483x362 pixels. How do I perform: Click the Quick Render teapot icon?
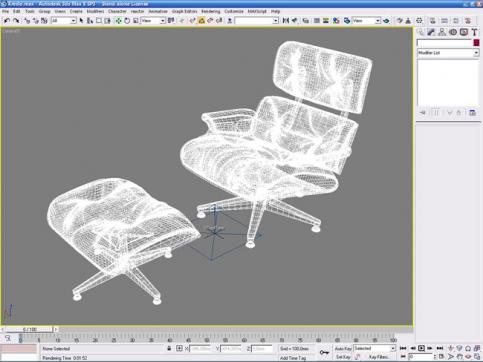[x=386, y=21]
